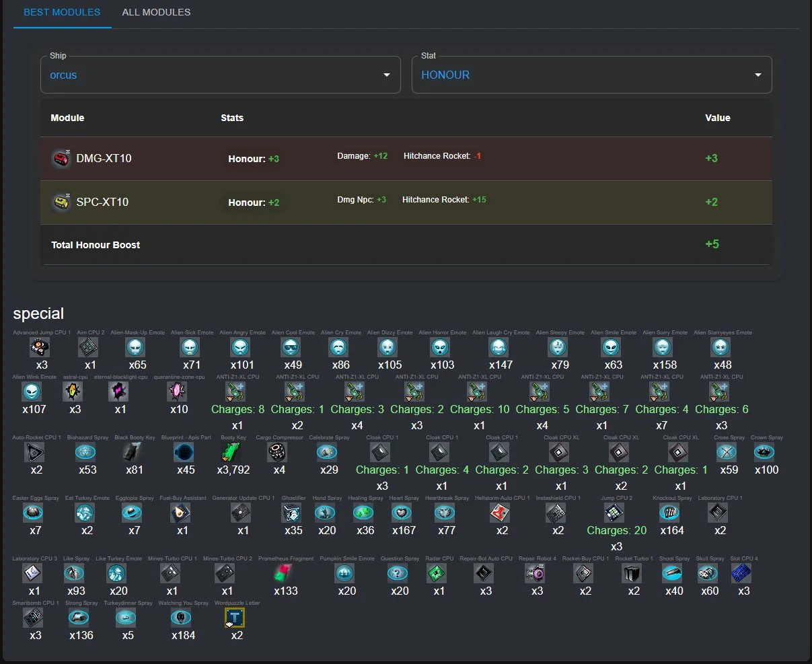Image resolution: width=812 pixels, height=664 pixels.
Task: Click the green Booty Key icon
Action: click(x=231, y=452)
